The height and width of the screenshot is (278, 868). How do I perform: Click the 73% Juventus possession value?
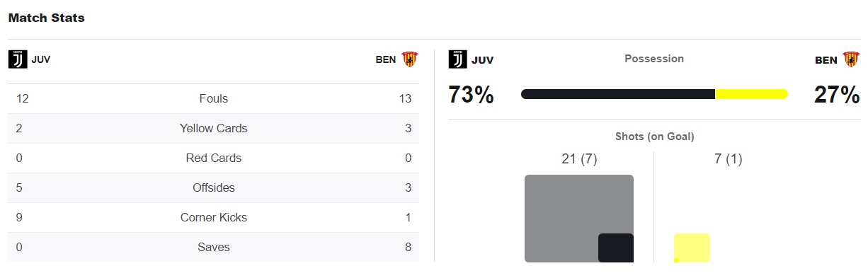[471, 95]
